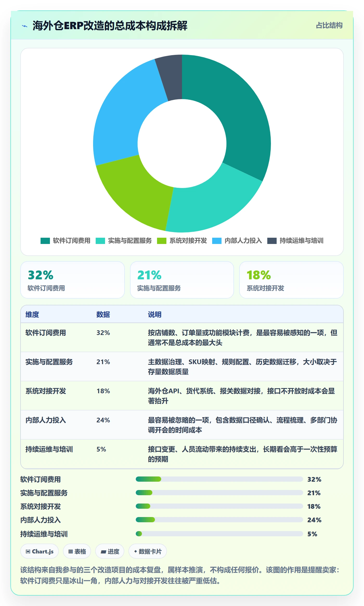This screenshot has width=364, height=606.
Task: Click the 软件订阅费用 32% progress bar
Action: [219, 479]
